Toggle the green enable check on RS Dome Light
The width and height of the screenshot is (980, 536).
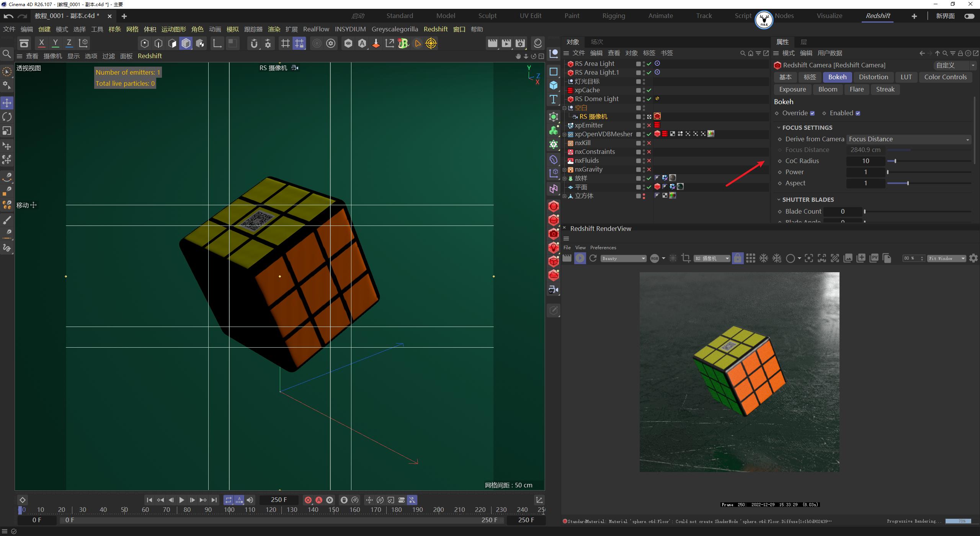pos(649,99)
